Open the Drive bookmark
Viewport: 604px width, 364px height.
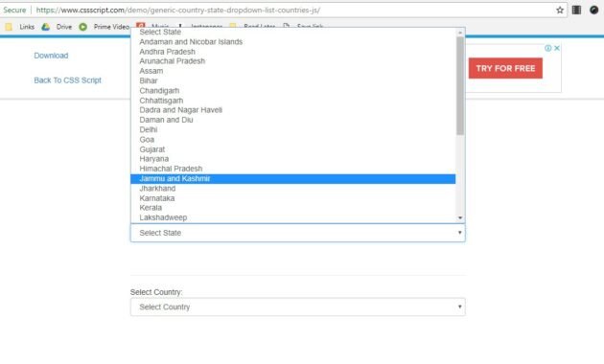coord(57,27)
